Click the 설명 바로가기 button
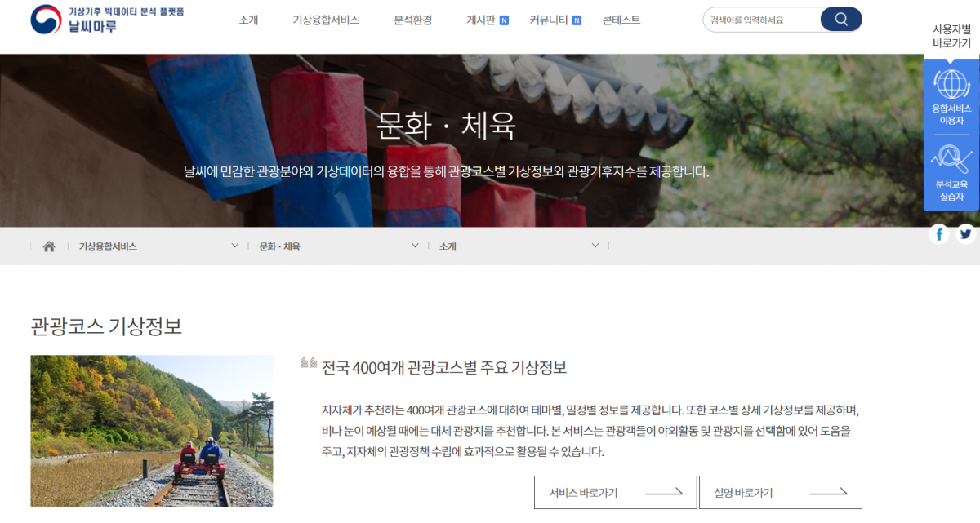Viewport: 980px width, 523px height. [x=780, y=492]
